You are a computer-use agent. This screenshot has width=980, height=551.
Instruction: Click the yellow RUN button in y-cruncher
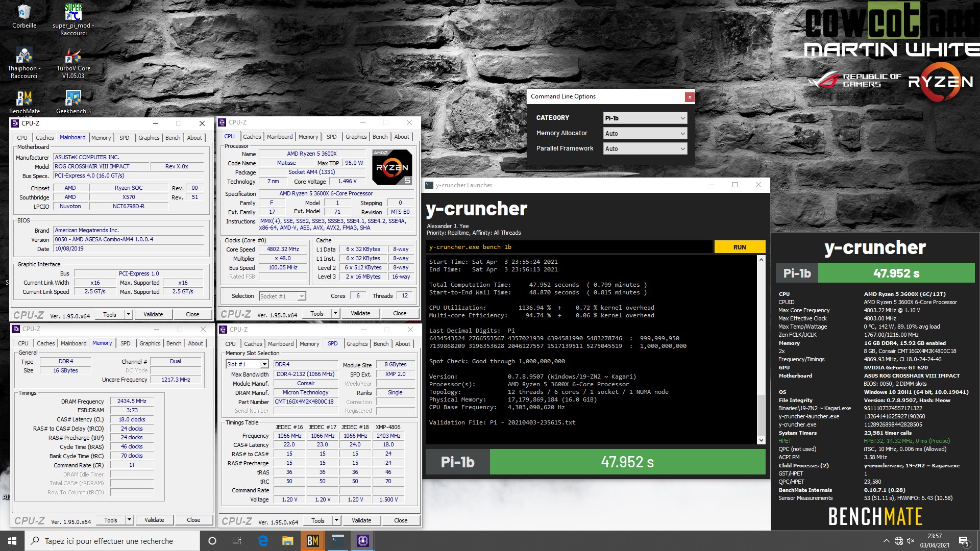click(740, 247)
